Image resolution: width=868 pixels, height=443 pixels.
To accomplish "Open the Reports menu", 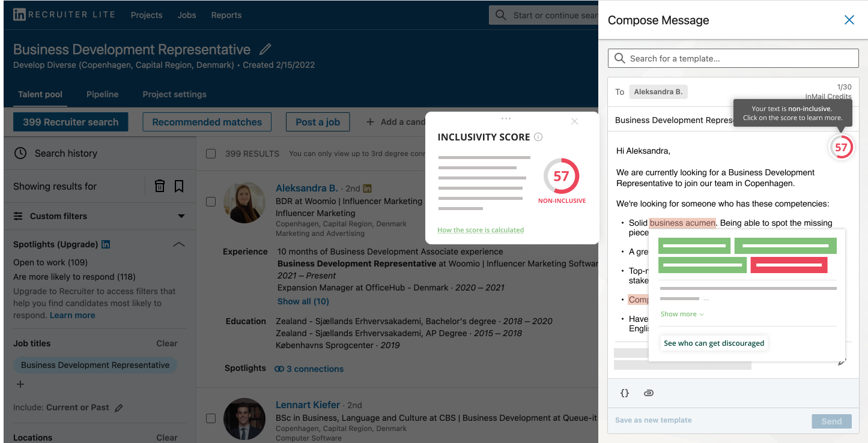I will coord(226,15).
